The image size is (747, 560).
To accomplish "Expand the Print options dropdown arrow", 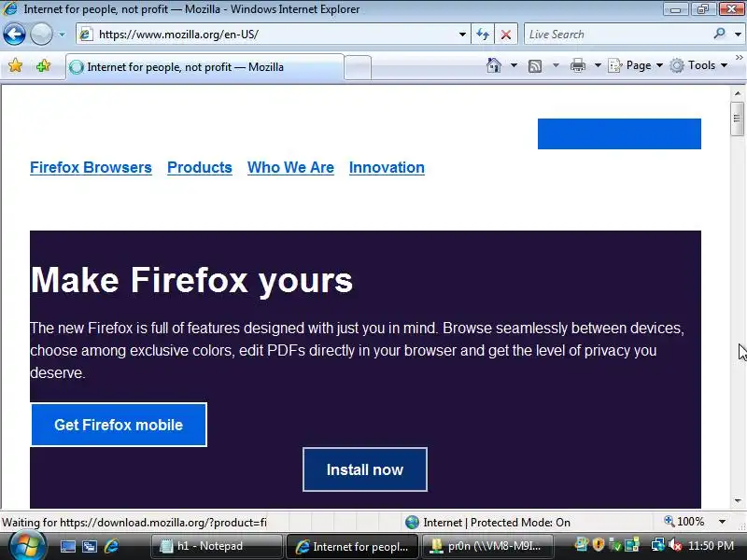I will (x=598, y=65).
